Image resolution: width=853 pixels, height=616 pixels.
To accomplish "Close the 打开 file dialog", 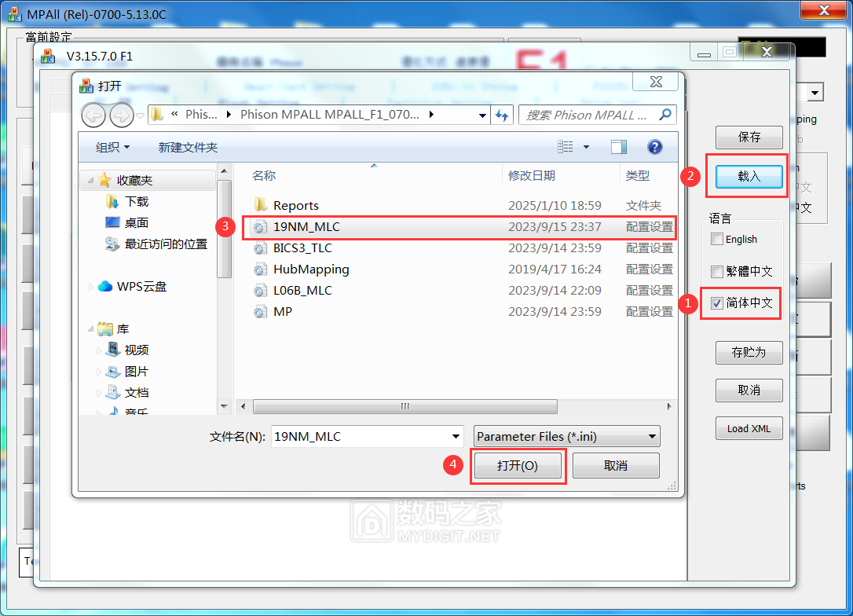I will pyautogui.click(x=656, y=82).
